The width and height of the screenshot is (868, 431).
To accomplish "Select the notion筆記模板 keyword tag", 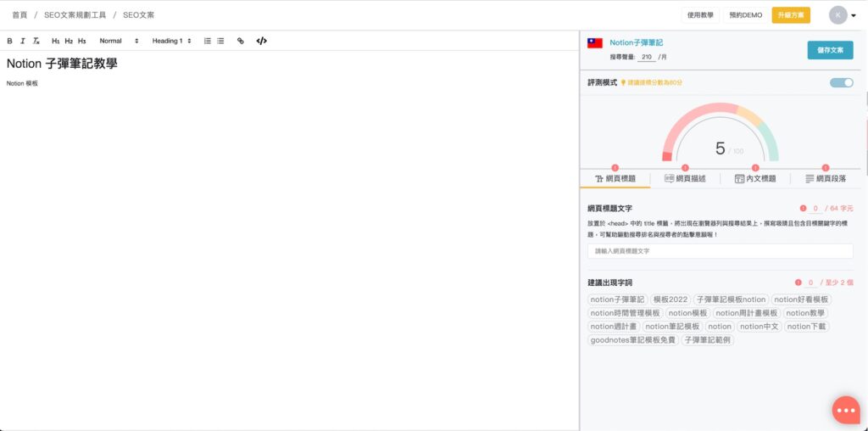I will (672, 327).
